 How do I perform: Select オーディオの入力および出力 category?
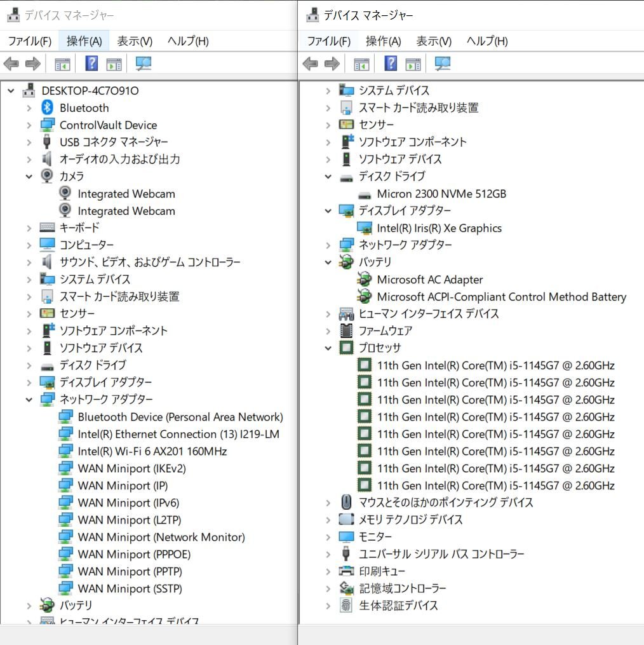(119, 160)
